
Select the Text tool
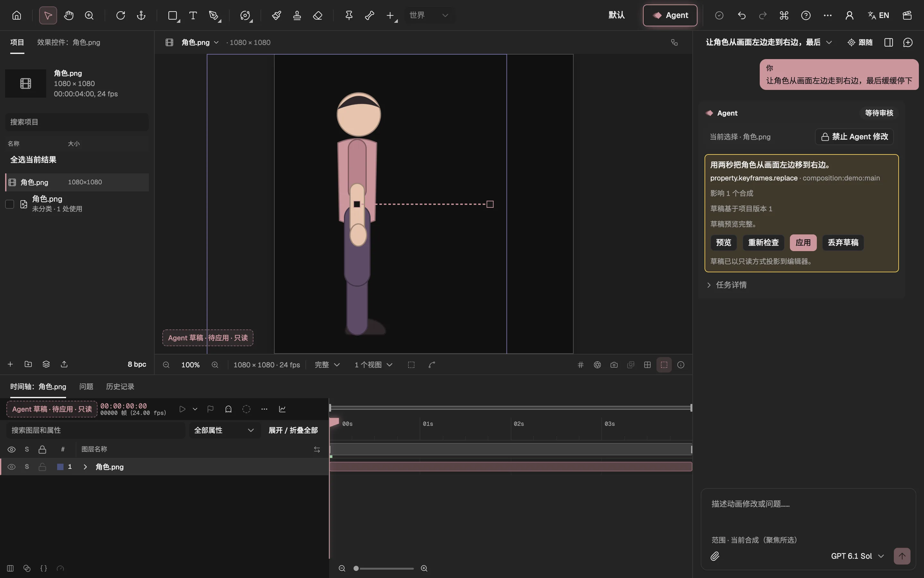click(x=193, y=15)
